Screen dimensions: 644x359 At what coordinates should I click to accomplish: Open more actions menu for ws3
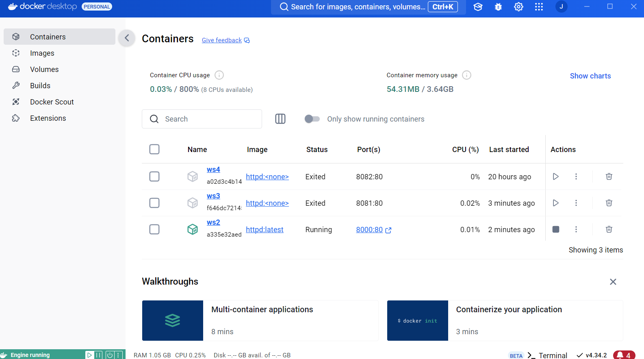[x=576, y=203]
